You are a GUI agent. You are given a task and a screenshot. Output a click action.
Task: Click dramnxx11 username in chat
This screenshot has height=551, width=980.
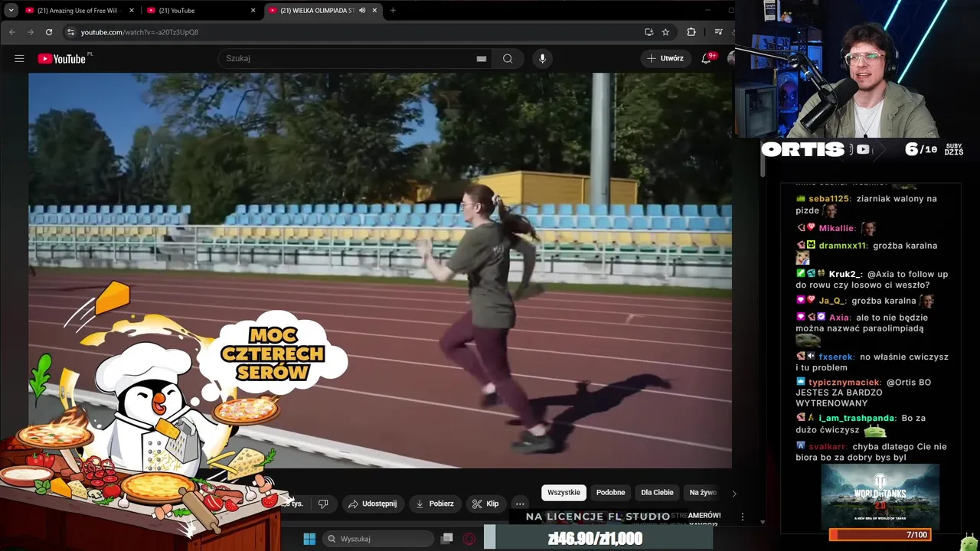click(x=843, y=246)
